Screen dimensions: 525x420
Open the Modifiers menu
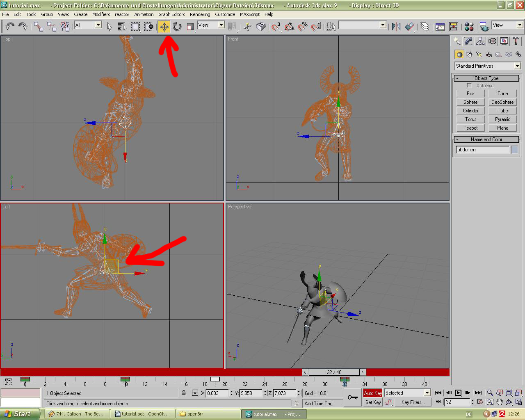101,14
